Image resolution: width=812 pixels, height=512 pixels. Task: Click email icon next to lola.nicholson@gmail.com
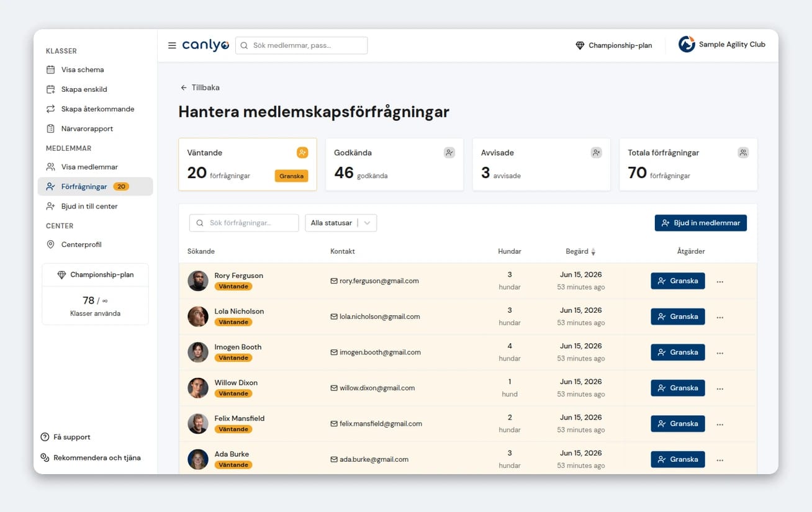pos(334,317)
